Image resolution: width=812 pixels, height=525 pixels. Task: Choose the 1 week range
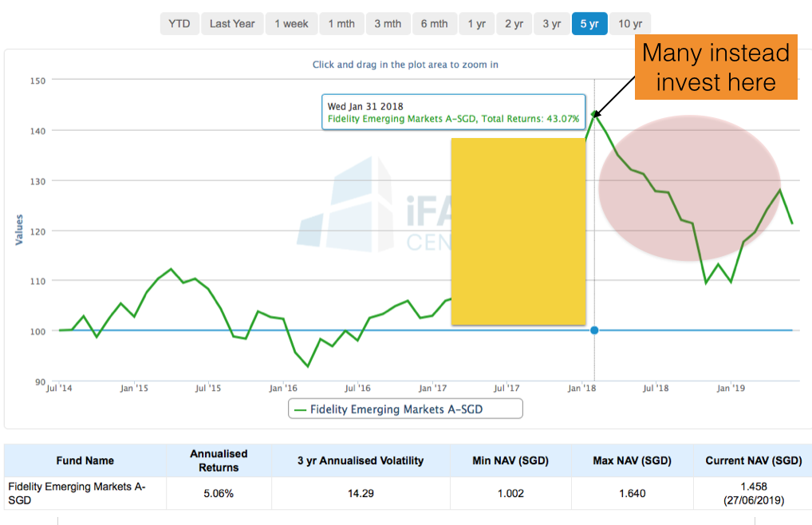[291, 24]
